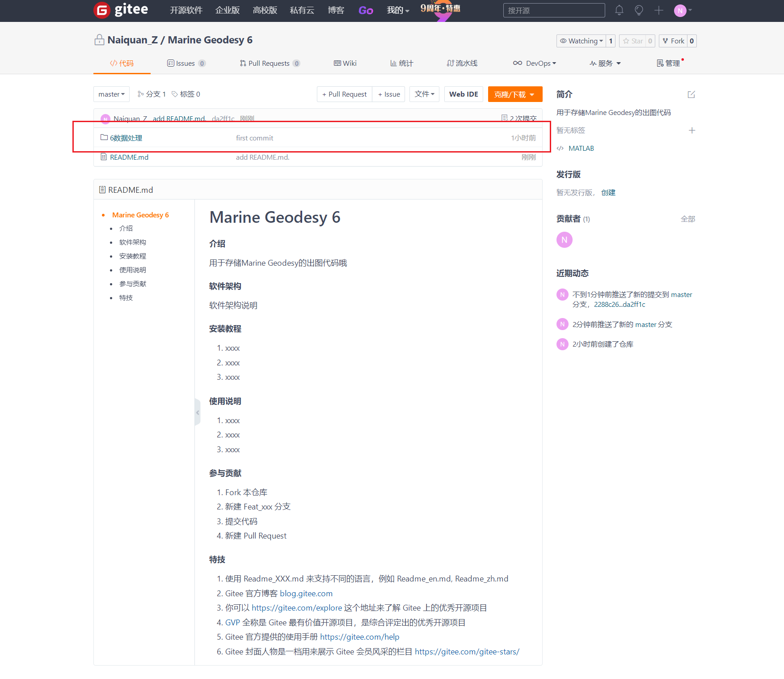Image resolution: width=784 pixels, height=679 pixels.
Task: Click the 9周年特惠 anniversary banner
Action: (440, 10)
